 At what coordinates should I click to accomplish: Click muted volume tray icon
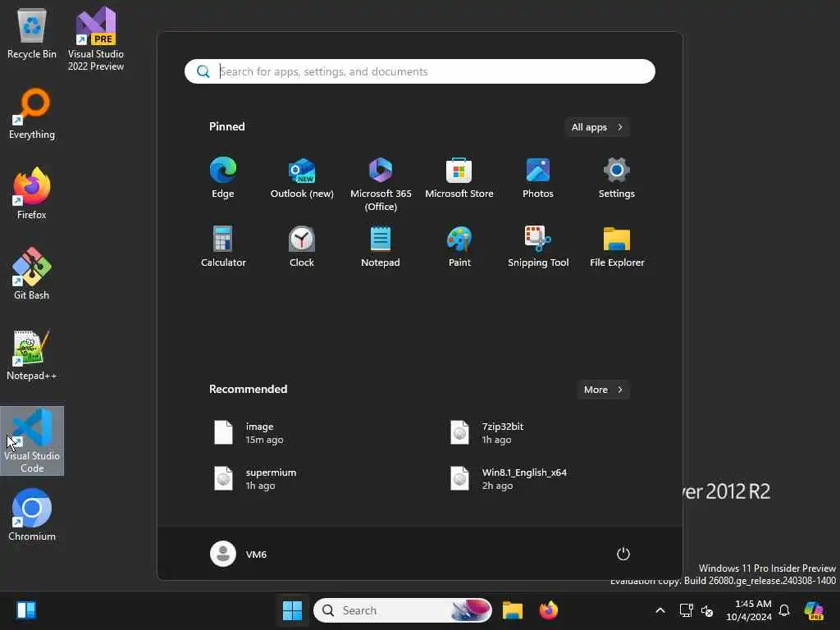(707, 610)
